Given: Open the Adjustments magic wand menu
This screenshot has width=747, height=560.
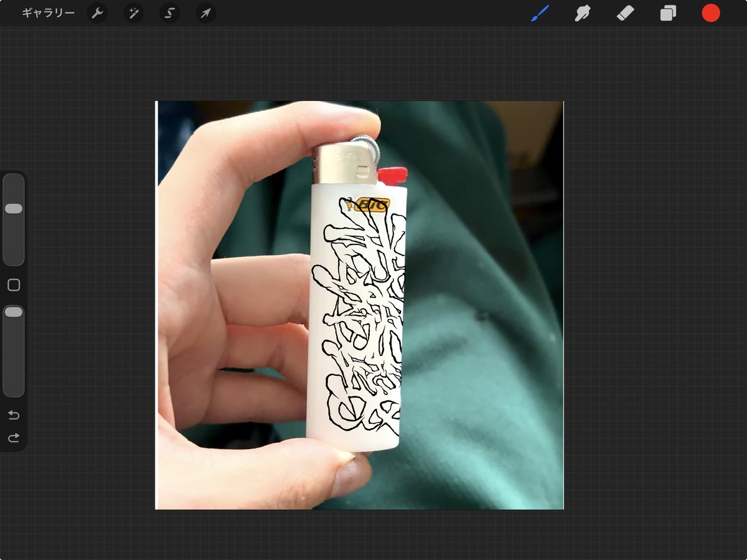Looking at the screenshot, I should point(133,13).
